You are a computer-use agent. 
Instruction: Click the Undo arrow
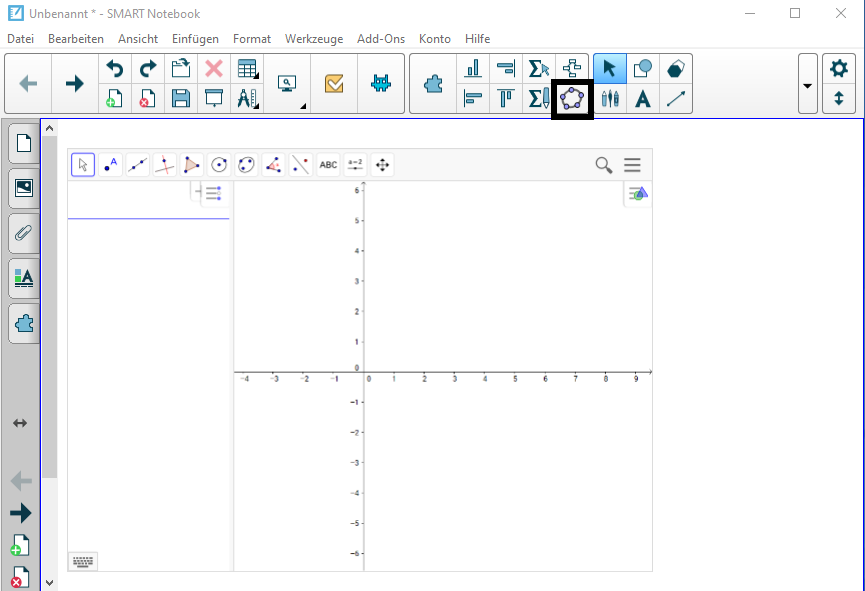115,69
